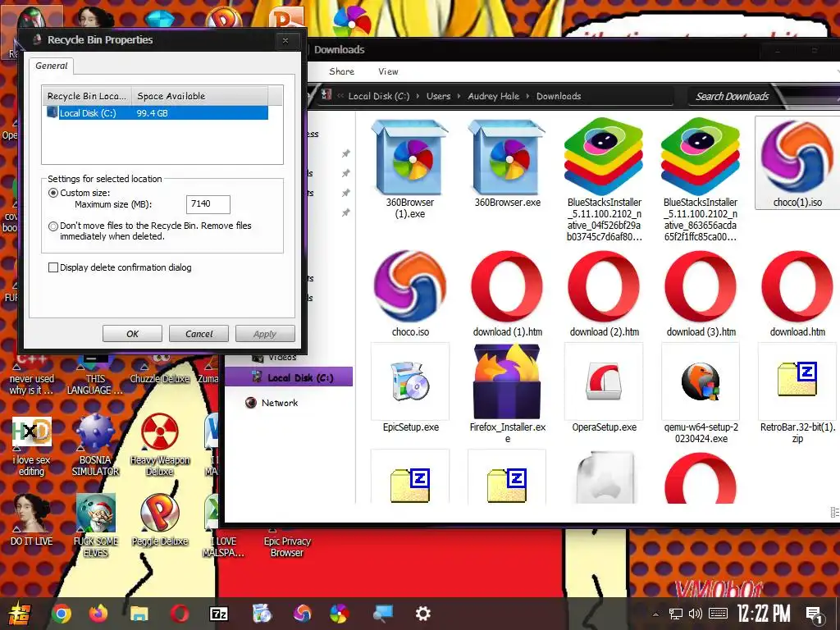Expand the Local Disk (C:) breadcrumb arrow
The height and width of the screenshot is (630, 840).
tap(418, 97)
